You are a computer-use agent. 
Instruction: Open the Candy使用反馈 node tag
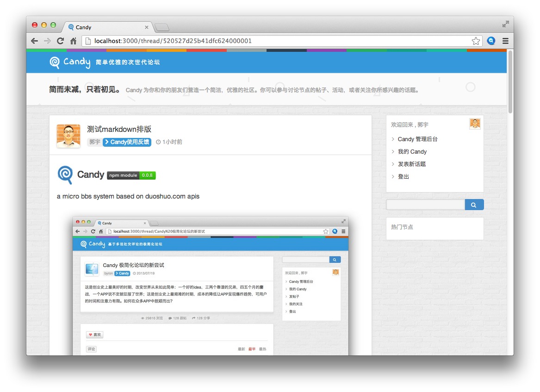127,142
